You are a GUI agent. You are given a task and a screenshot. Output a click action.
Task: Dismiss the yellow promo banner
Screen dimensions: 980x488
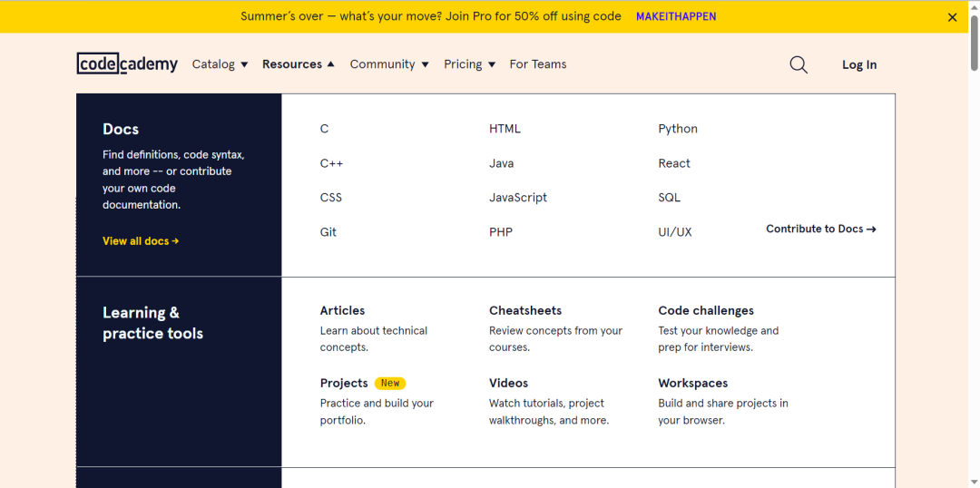(952, 17)
